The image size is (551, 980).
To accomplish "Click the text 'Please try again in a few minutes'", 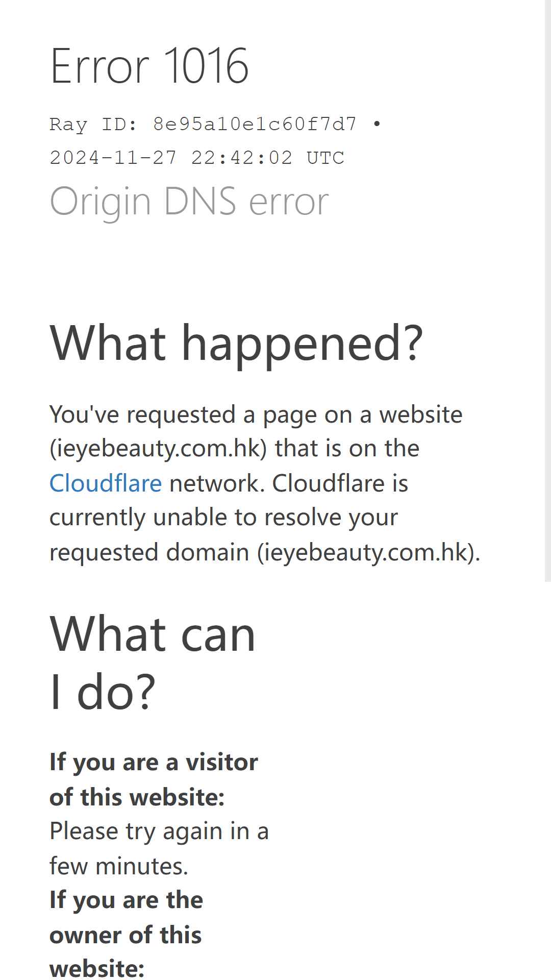I will click(x=159, y=848).
